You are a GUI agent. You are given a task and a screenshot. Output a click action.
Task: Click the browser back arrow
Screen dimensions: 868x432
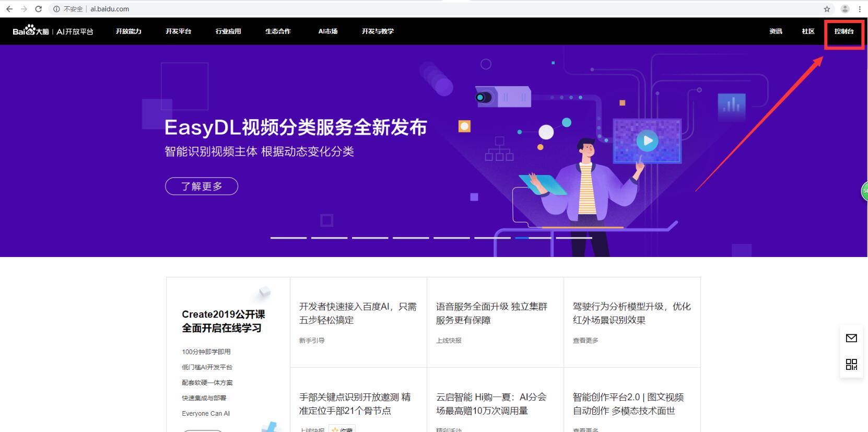(x=9, y=9)
